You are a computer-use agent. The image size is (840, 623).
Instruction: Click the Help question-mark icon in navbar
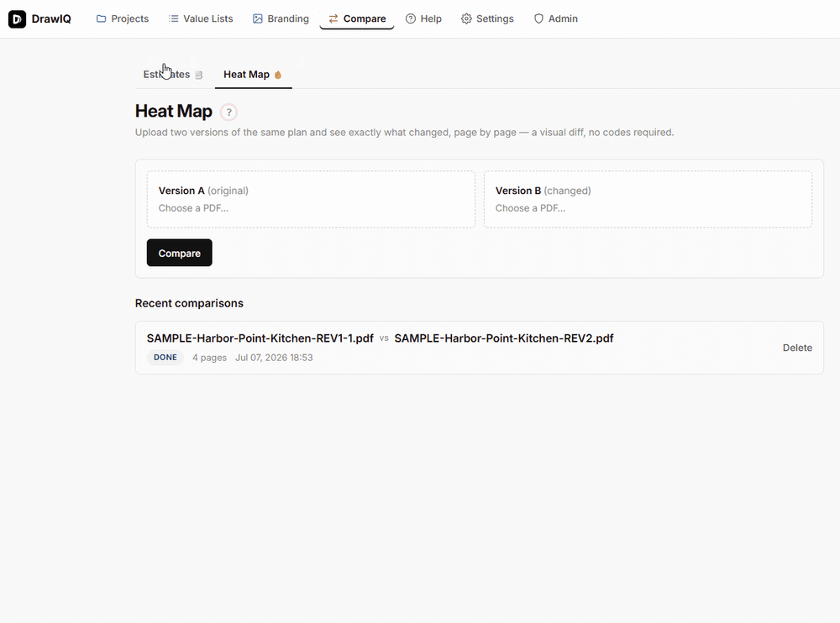[411, 18]
